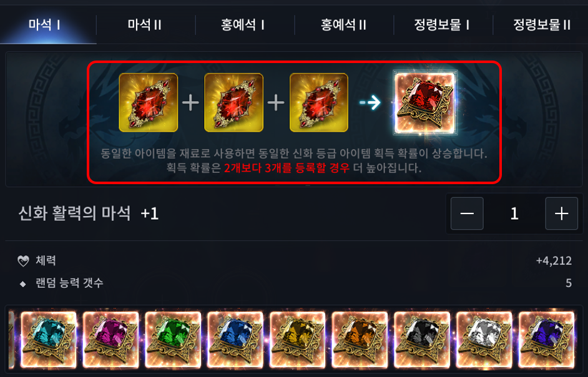Select the purple gem icon

click(546, 340)
